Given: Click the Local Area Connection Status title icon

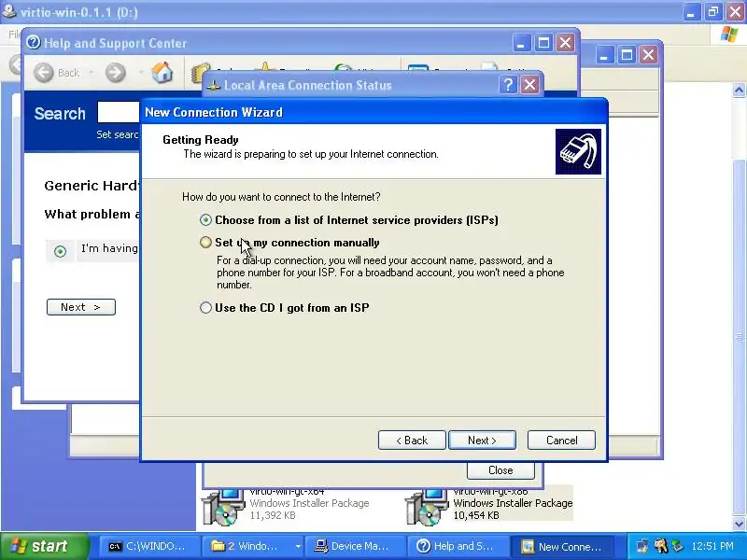Looking at the screenshot, I should pyautogui.click(x=214, y=86).
